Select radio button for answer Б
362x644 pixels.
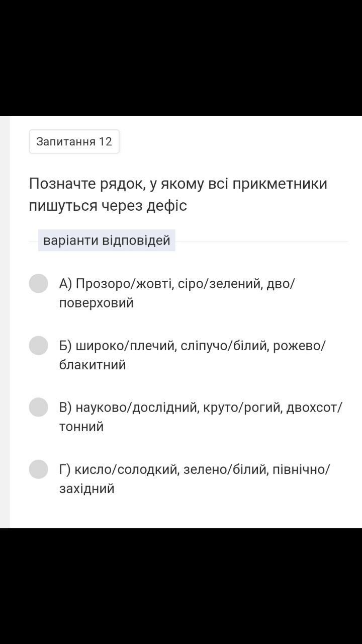[38, 346]
